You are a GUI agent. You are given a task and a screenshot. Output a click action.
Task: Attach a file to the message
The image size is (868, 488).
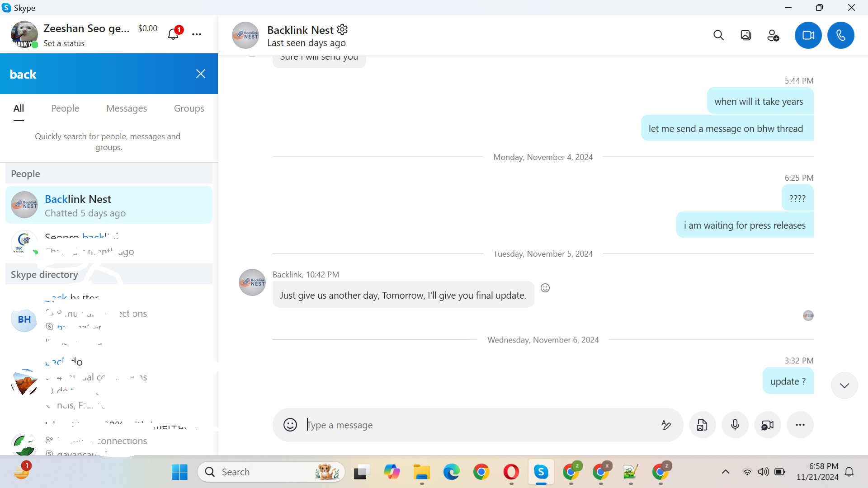pos(702,425)
